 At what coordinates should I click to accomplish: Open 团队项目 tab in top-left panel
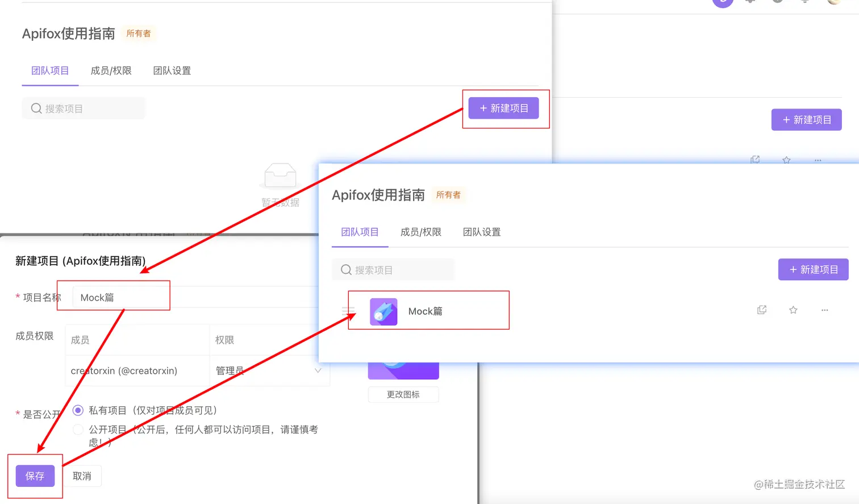pos(50,70)
